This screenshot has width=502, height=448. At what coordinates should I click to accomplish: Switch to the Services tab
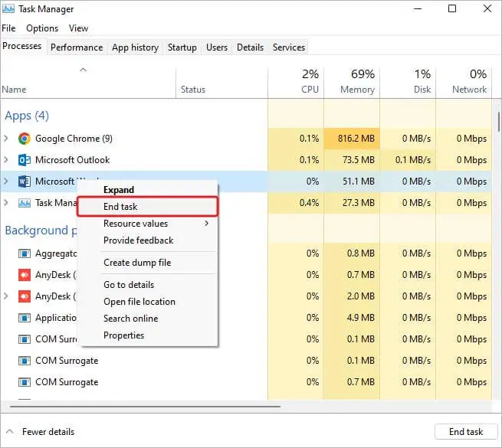pos(289,47)
